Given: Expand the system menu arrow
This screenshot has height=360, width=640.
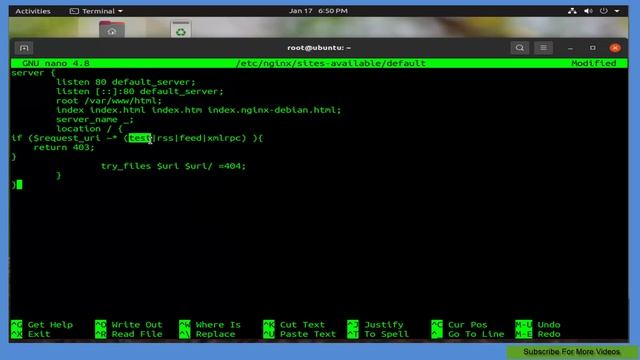Looking at the screenshot, I should pos(617,11).
